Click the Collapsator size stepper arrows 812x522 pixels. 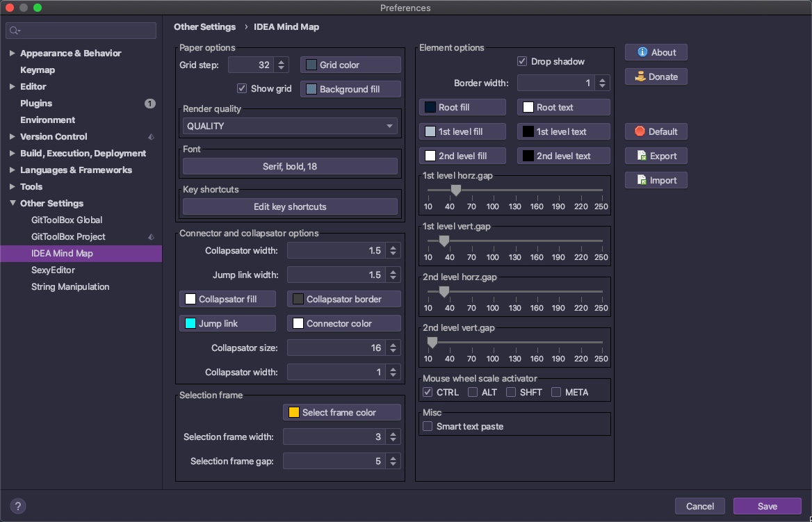coord(393,348)
